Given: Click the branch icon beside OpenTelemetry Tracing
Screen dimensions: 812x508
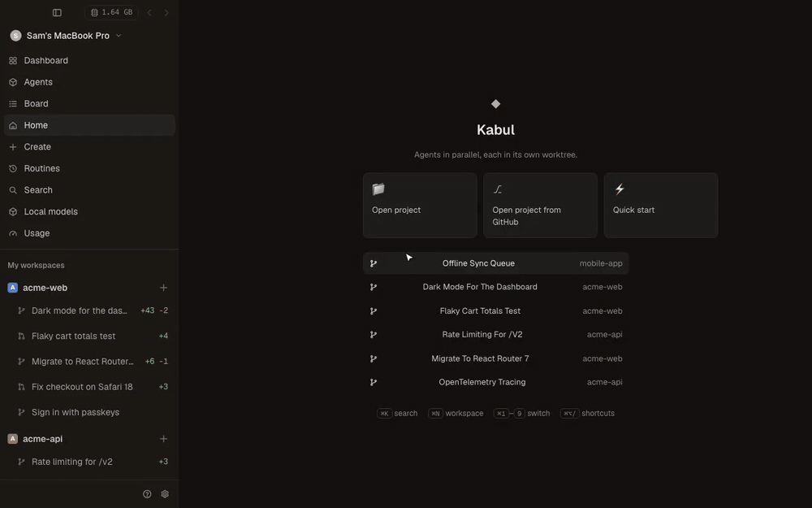Looking at the screenshot, I should 374,382.
